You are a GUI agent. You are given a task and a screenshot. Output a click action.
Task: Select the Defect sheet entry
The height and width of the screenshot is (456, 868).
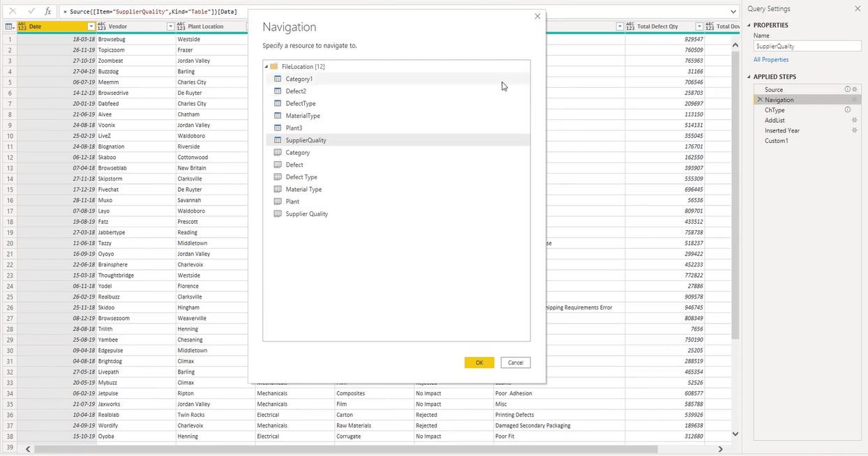[x=396, y=165]
